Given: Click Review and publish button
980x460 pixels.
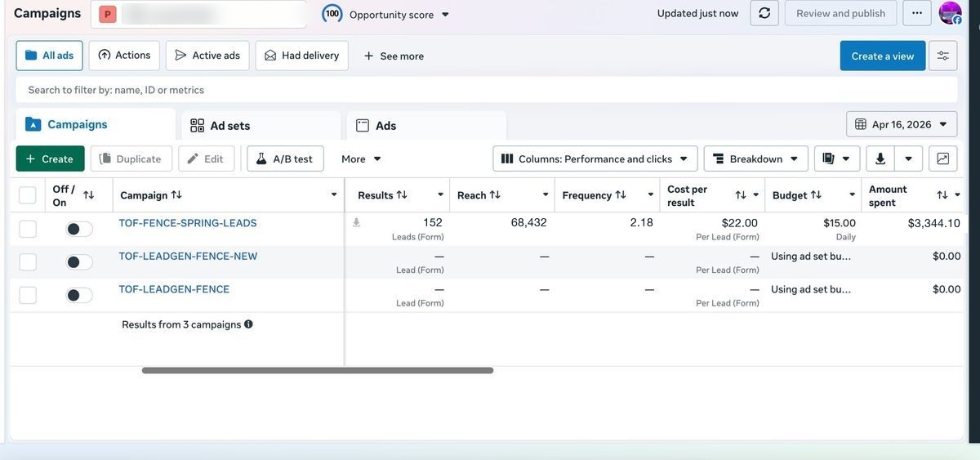Looking at the screenshot, I should pos(841,13).
